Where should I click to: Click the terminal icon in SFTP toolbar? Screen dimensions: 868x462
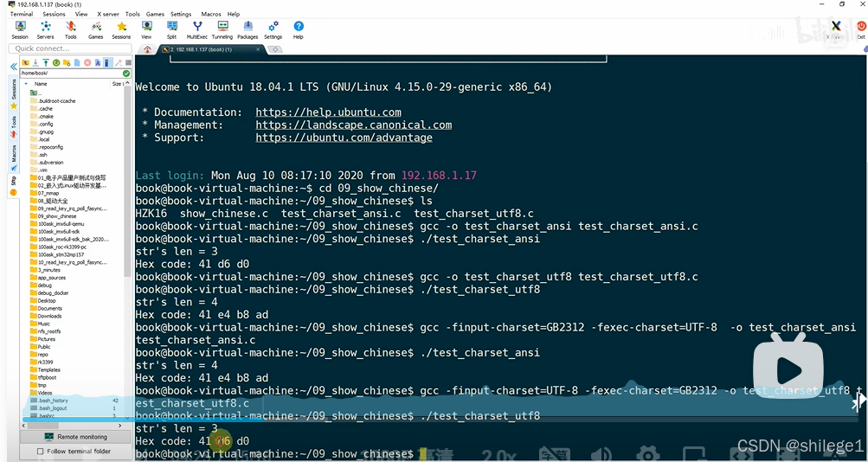coord(108,62)
